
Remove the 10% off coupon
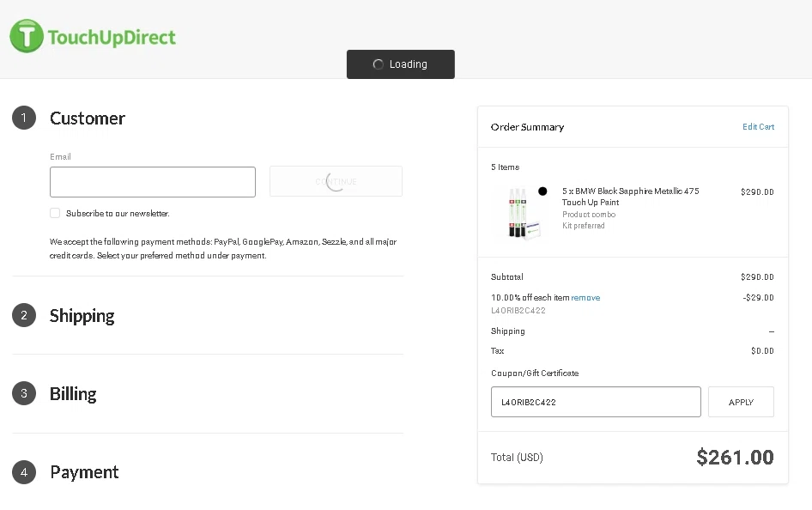585,298
